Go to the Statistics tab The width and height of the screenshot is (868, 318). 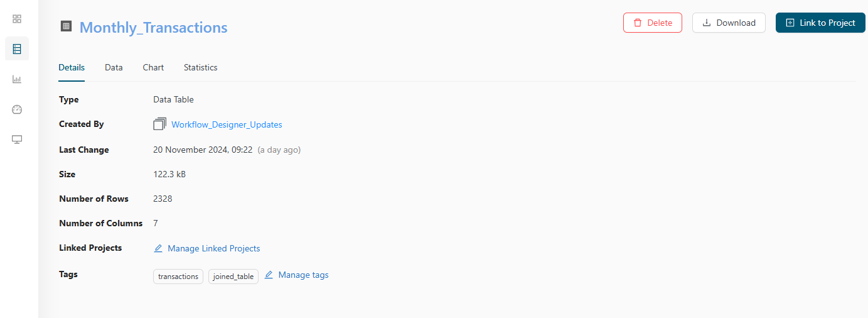[201, 67]
